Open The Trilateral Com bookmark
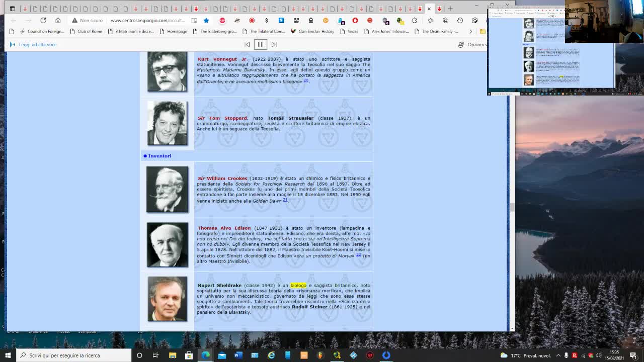The width and height of the screenshot is (644, 362). click(x=264, y=31)
